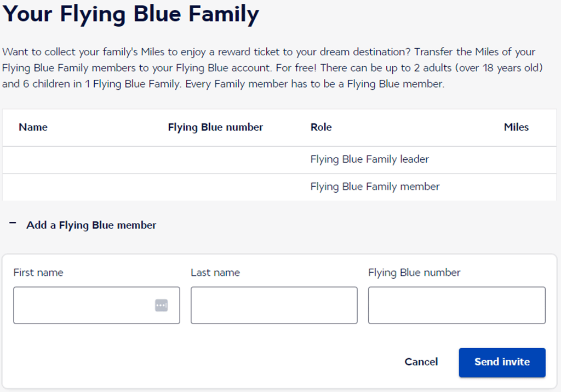The image size is (561, 392).
Task: Click the First name field label
Action: click(x=38, y=273)
